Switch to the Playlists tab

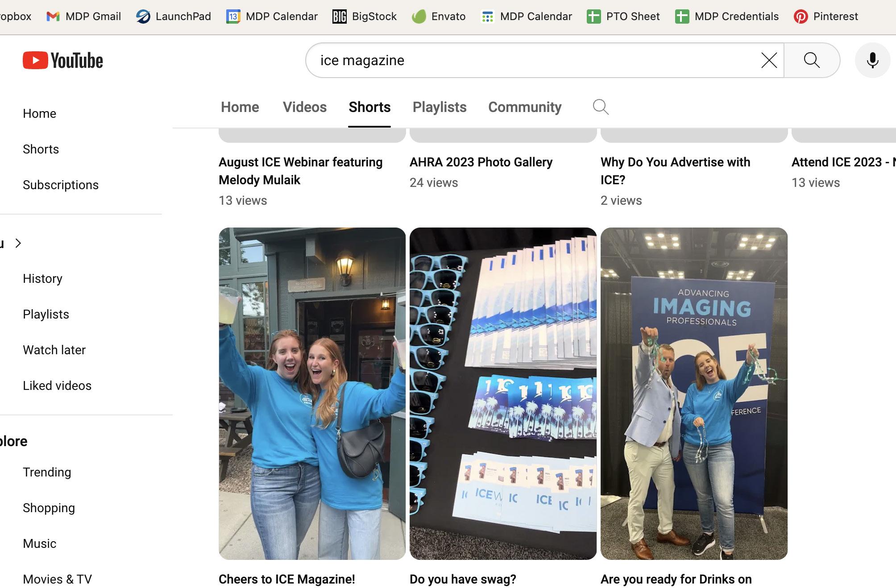point(440,107)
